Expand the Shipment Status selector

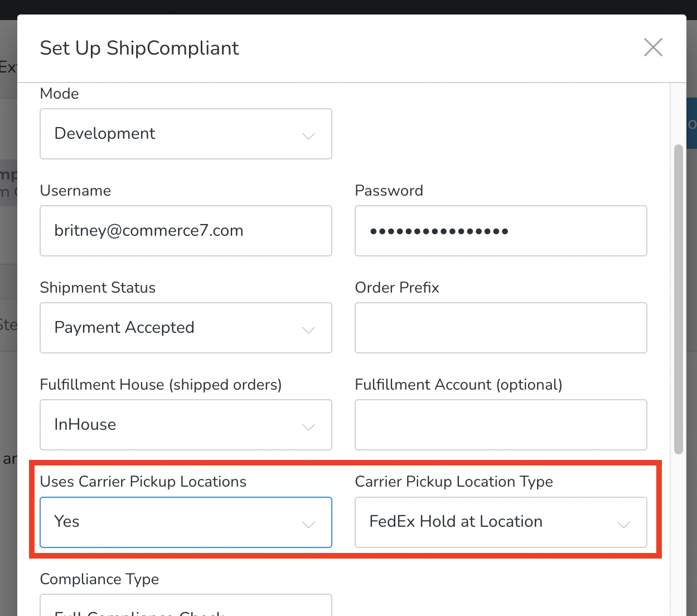click(186, 328)
